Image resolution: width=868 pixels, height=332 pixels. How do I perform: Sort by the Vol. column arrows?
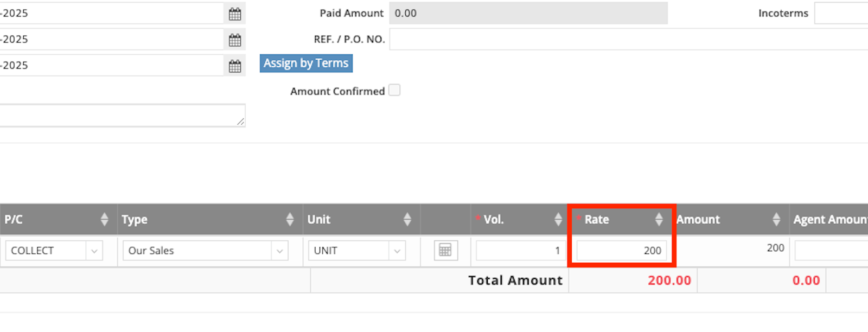pyautogui.click(x=558, y=219)
